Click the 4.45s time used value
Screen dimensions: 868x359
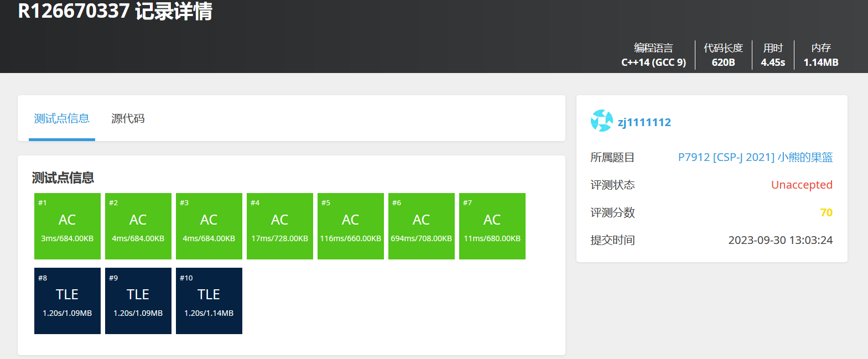(773, 63)
